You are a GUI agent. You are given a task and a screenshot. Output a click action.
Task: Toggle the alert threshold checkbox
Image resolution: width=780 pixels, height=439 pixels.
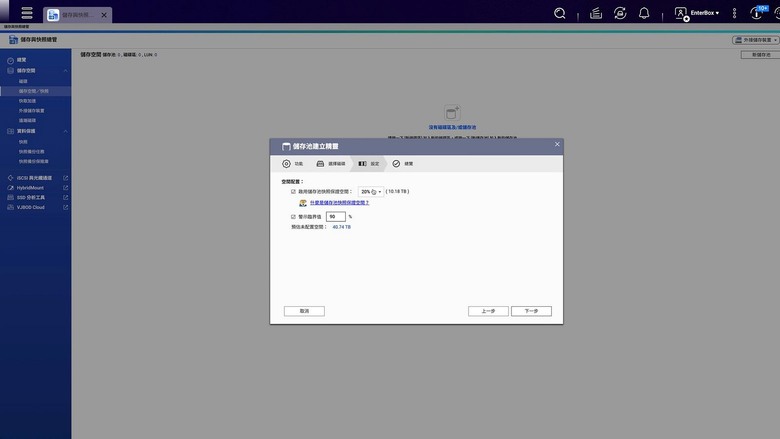point(293,217)
